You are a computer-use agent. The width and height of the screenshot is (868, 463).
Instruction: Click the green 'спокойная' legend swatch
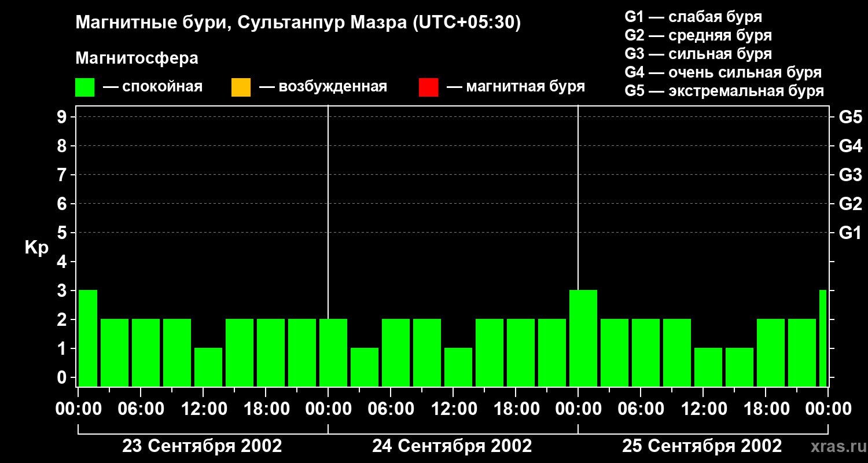[85, 87]
